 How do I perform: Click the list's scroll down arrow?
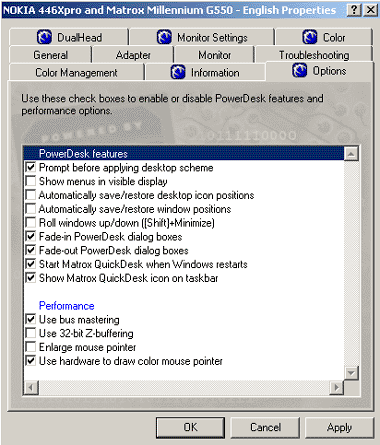(x=351, y=373)
